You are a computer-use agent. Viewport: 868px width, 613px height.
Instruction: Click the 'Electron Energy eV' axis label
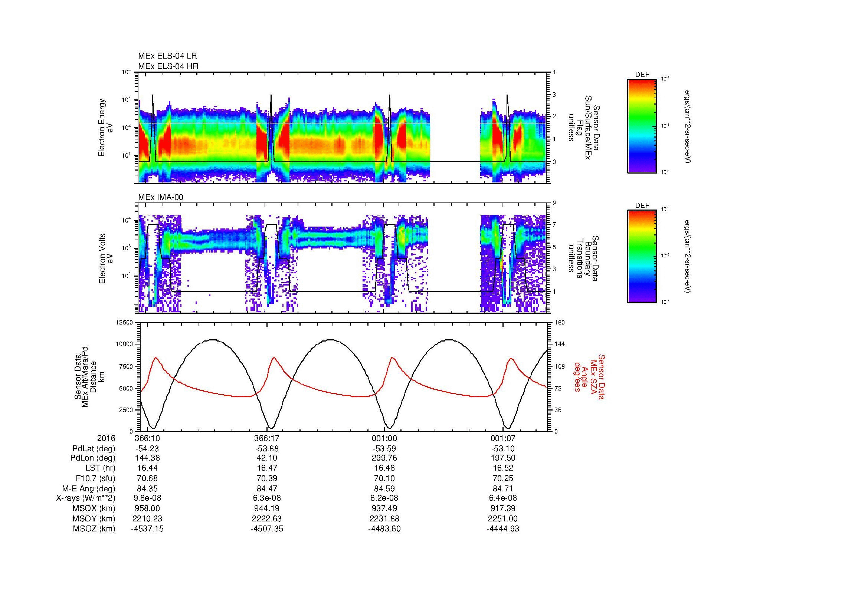[x=106, y=127]
